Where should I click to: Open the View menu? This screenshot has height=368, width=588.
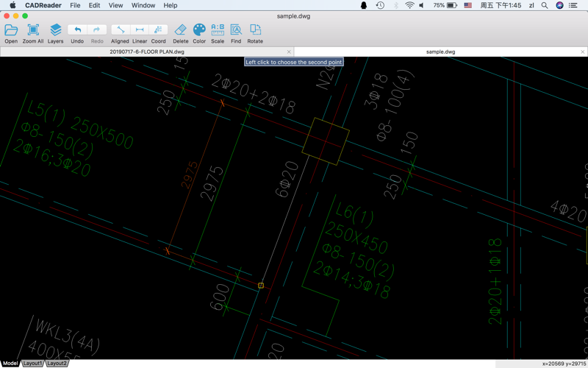(x=115, y=5)
